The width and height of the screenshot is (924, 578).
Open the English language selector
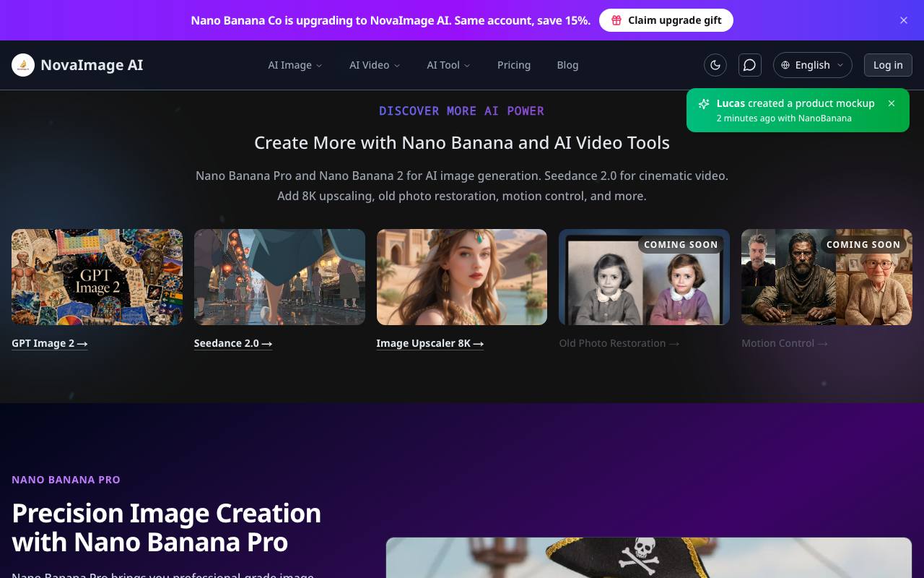(x=813, y=65)
